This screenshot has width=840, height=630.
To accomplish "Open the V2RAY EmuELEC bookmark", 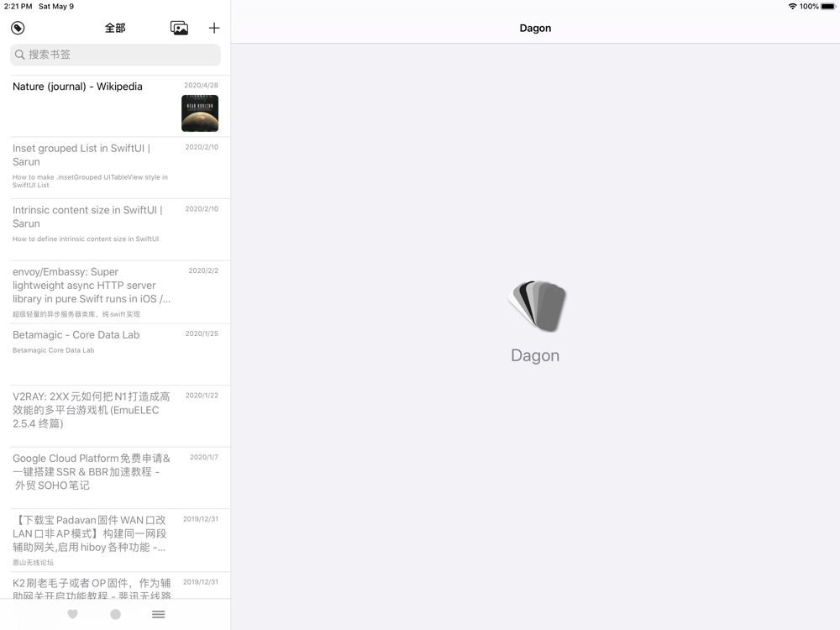I will (115, 417).
